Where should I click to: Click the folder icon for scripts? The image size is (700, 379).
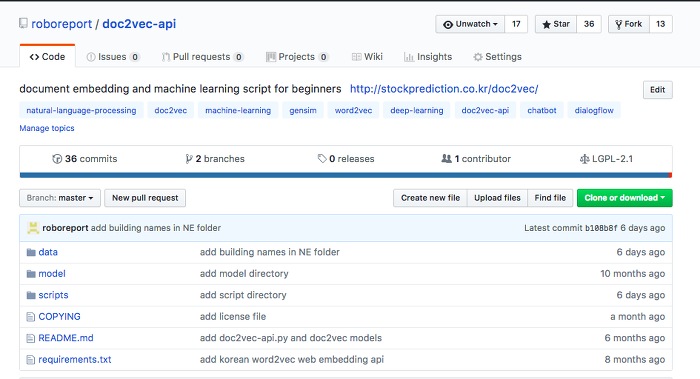(31, 295)
